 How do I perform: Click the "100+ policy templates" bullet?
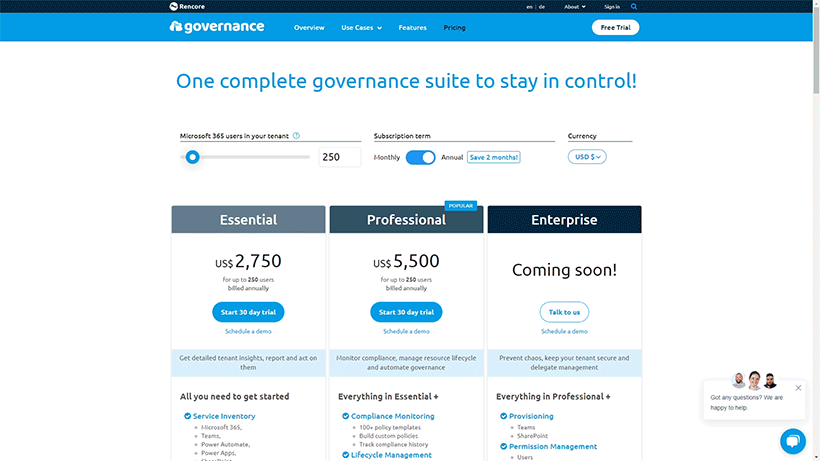tap(390, 428)
